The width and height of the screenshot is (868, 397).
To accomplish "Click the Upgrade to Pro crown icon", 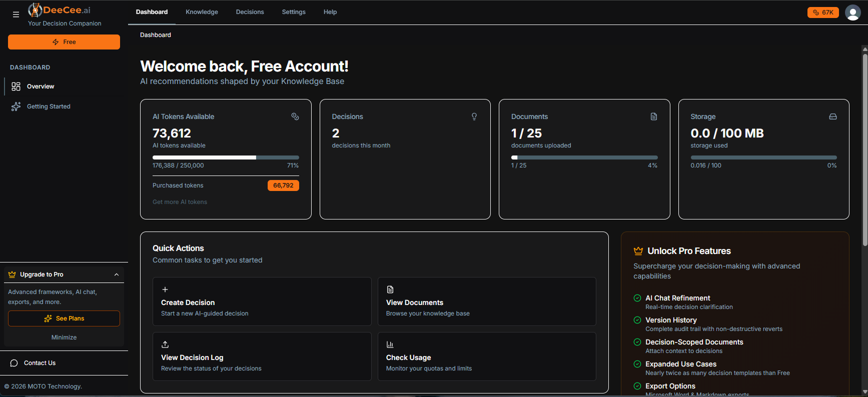I will pos(12,274).
